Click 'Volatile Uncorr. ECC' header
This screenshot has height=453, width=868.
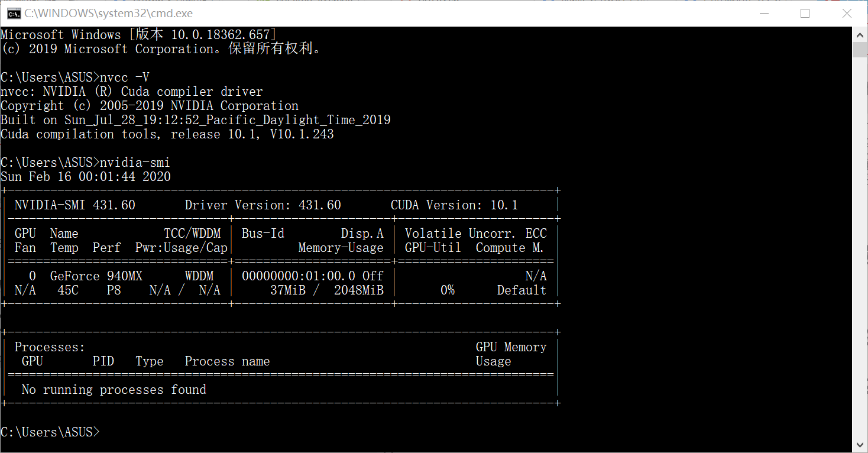[476, 234]
